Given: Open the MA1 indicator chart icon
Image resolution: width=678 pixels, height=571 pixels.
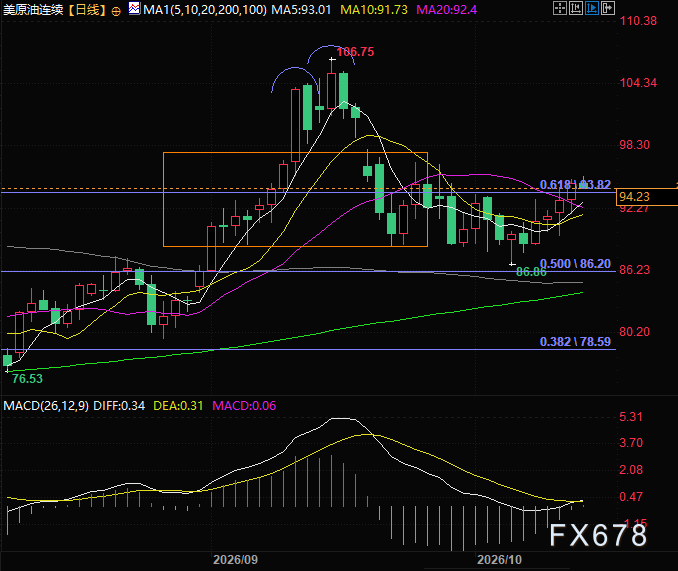Looking at the screenshot, I should pyautogui.click(x=134, y=9).
